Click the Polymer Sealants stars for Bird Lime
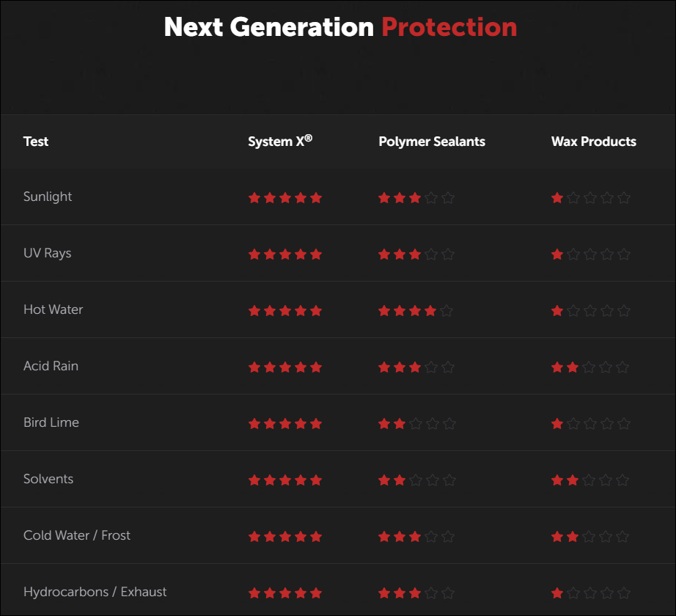The width and height of the screenshot is (676, 616). tap(416, 423)
